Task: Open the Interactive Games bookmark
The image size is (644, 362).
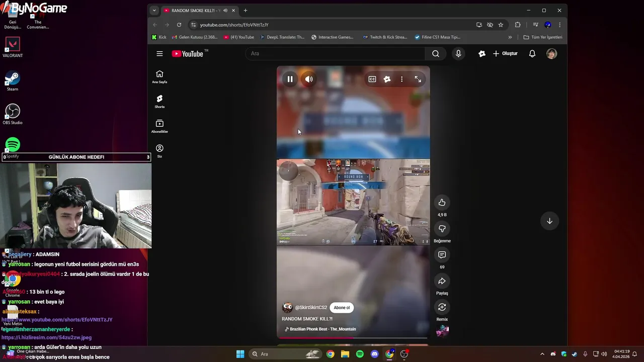Action: coord(333,37)
